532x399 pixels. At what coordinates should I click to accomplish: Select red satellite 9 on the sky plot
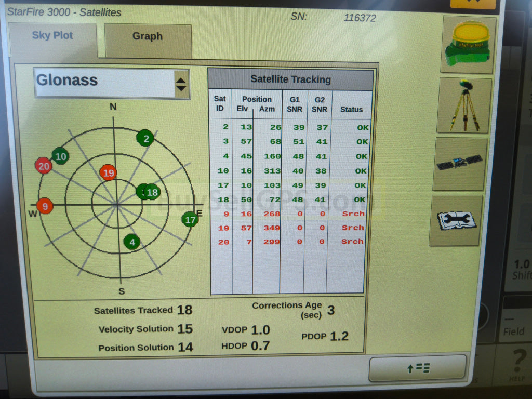tap(45, 206)
